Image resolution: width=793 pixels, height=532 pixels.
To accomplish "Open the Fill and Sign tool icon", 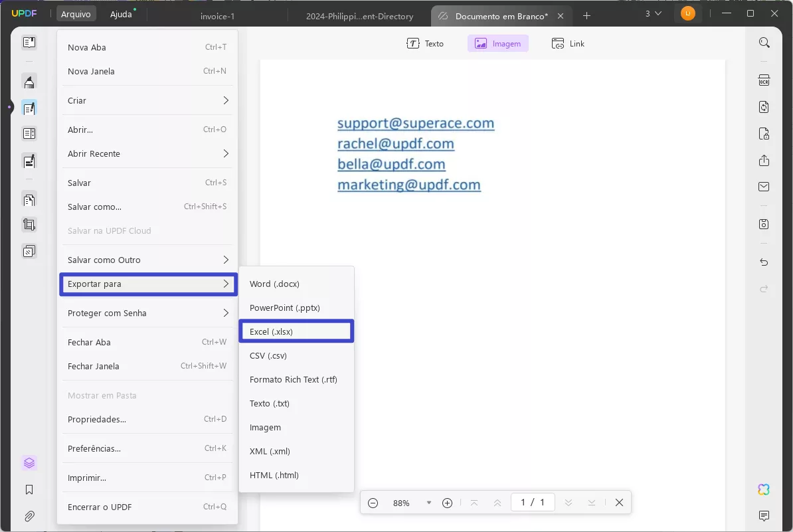I will click(29, 161).
